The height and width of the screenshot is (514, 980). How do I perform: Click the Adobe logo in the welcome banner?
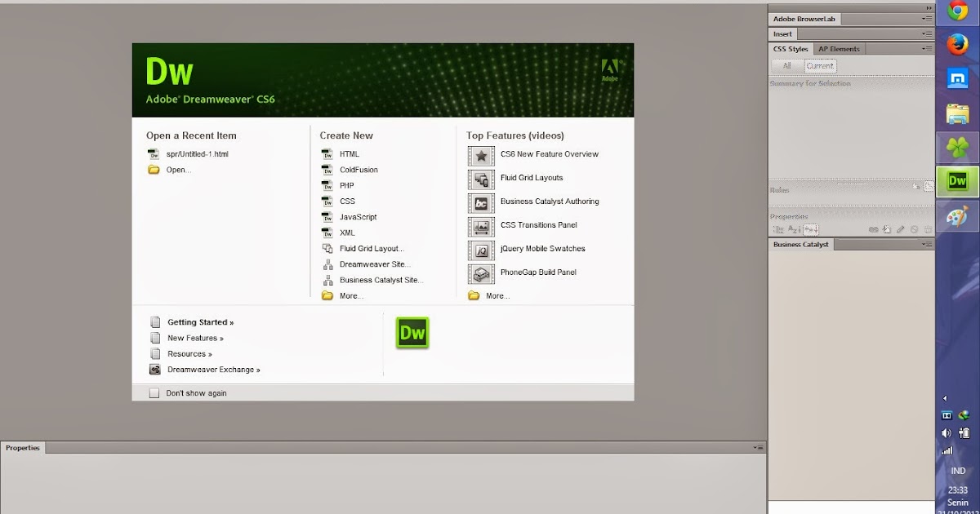click(x=610, y=70)
